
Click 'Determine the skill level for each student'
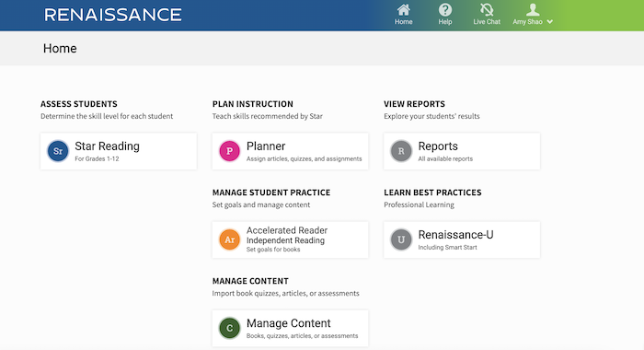coord(107,116)
